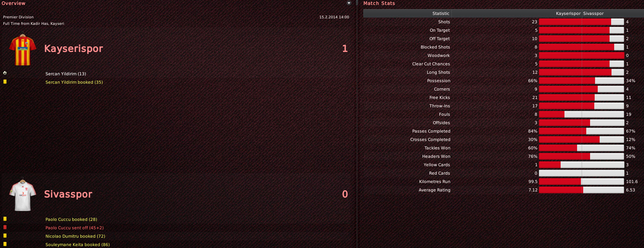Click the Red Cards comparison bar
Viewport: 644px width, 248px height.
click(581, 173)
